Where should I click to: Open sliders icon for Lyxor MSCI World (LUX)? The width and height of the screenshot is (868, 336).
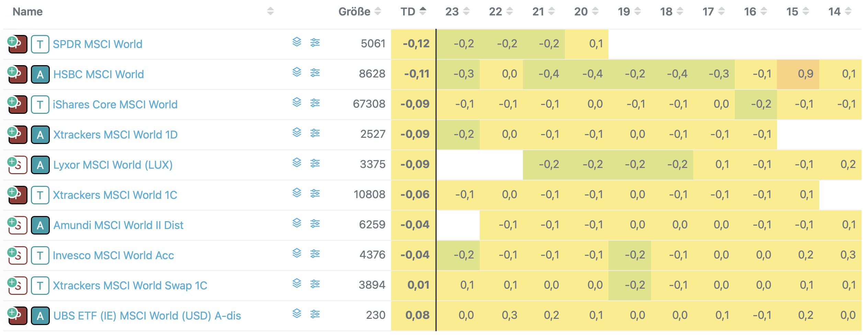tap(315, 163)
